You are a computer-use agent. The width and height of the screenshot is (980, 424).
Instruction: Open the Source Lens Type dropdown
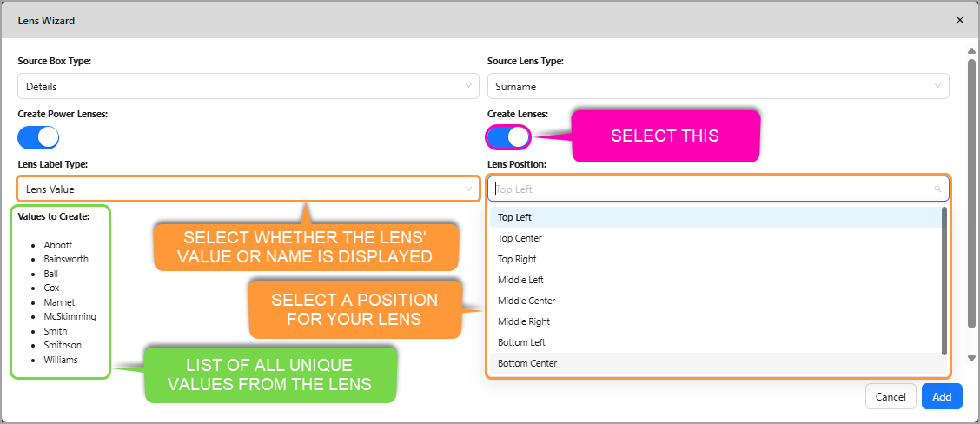click(x=718, y=86)
